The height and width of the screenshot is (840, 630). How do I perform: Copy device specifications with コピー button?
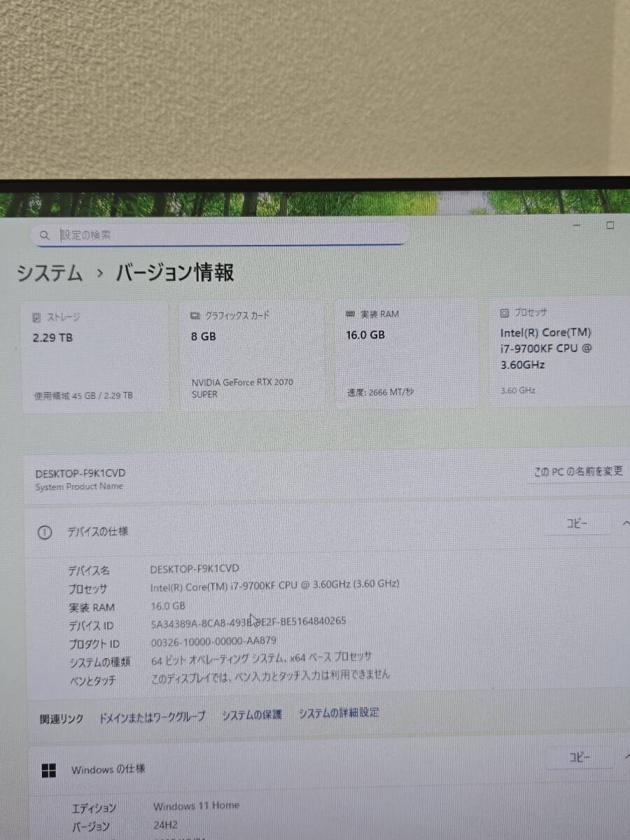tap(577, 524)
